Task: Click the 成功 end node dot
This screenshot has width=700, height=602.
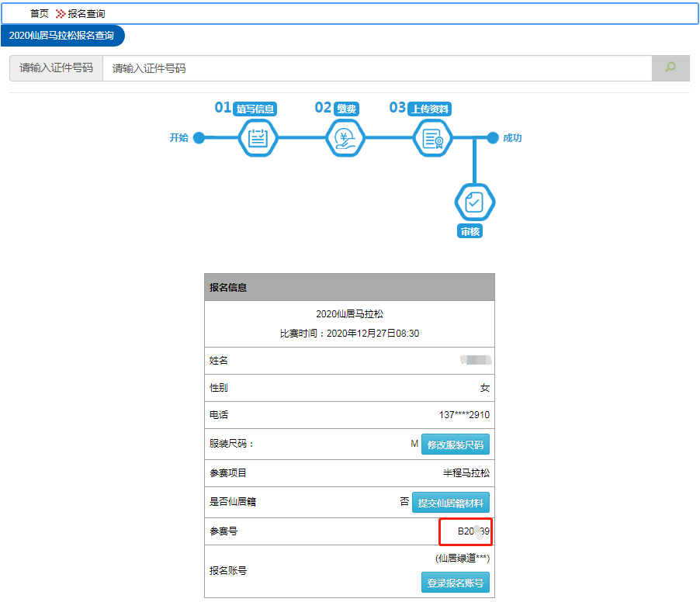Action: click(x=492, y=138)
